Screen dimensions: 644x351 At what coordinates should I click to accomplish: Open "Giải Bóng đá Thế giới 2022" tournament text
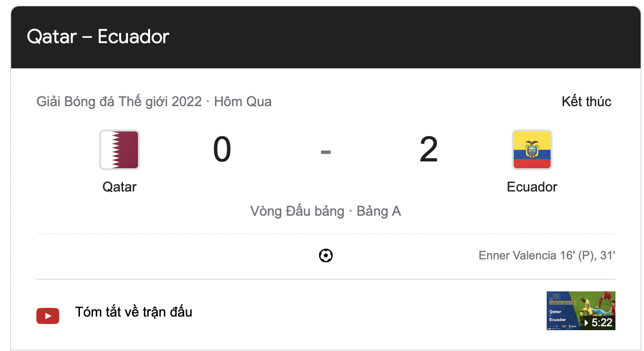(119, 102)
